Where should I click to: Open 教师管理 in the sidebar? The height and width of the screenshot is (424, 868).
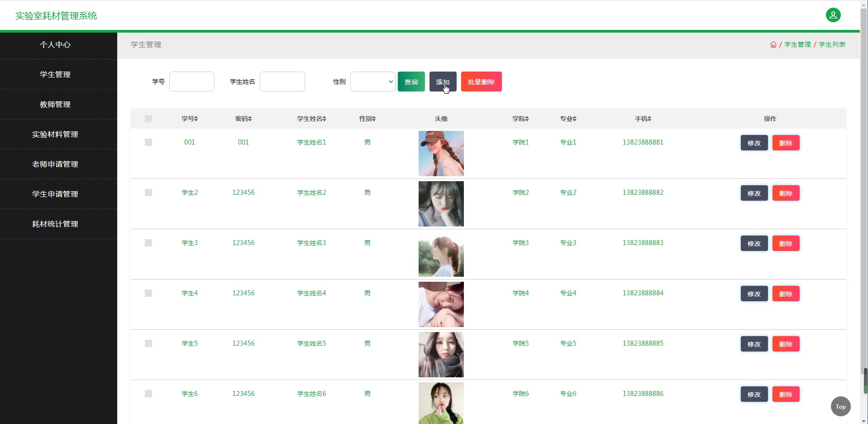pyautogui.click(x=55, y=104)
